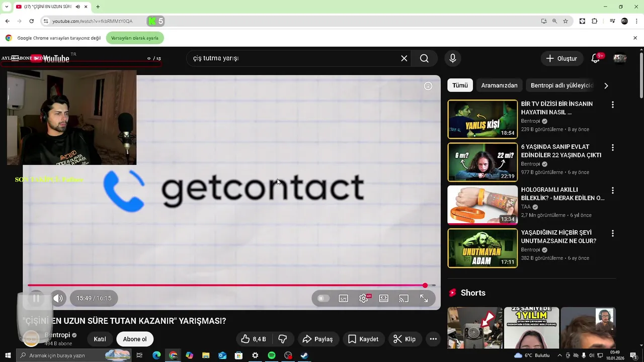Open options for HOLOGRAMLI AKILLI BİLEKLİK video
644x362 pixels.
tap(612, 191)
